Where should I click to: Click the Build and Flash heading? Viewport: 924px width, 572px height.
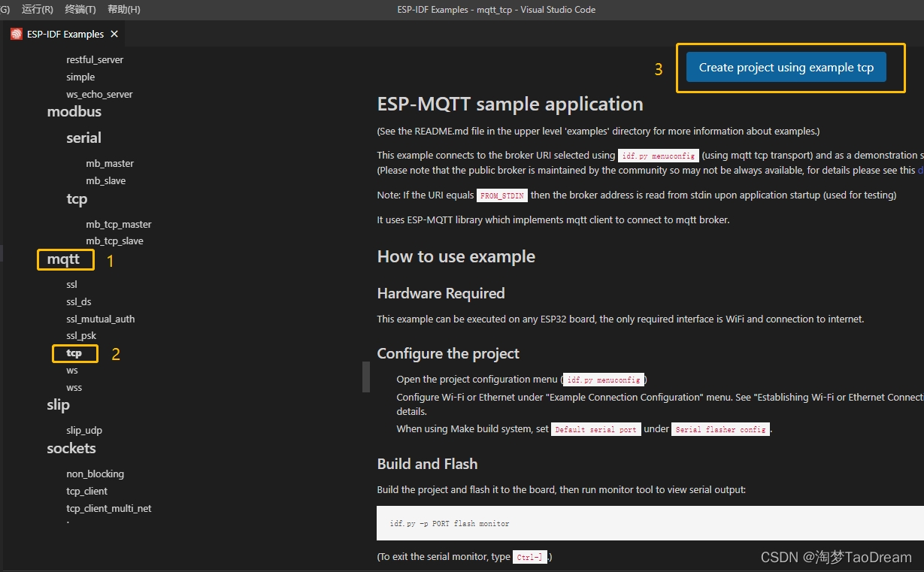click(428, 464)
